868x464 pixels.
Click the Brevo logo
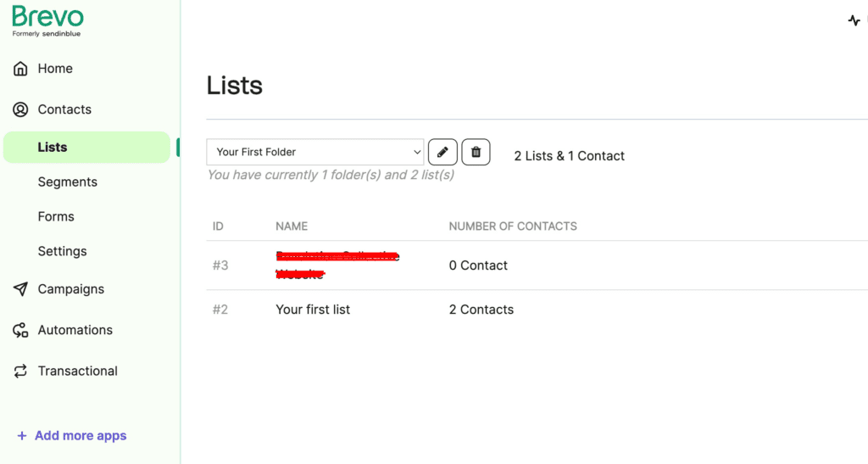(47, 21)
